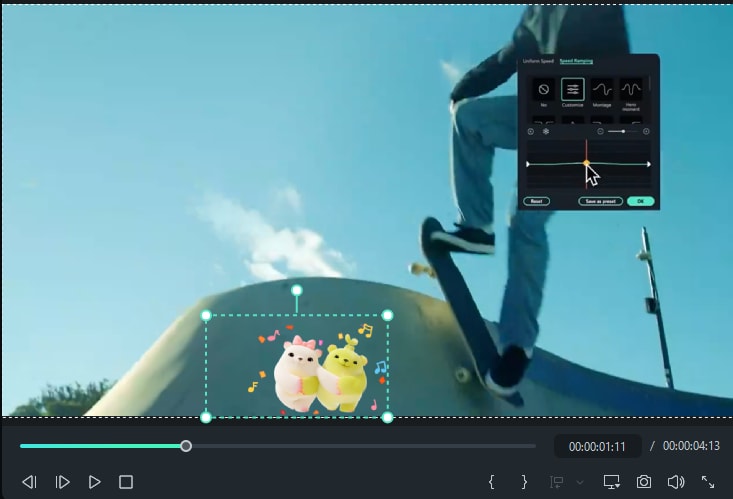Take a snapshot with the camera icon

(x=644, y=482)
